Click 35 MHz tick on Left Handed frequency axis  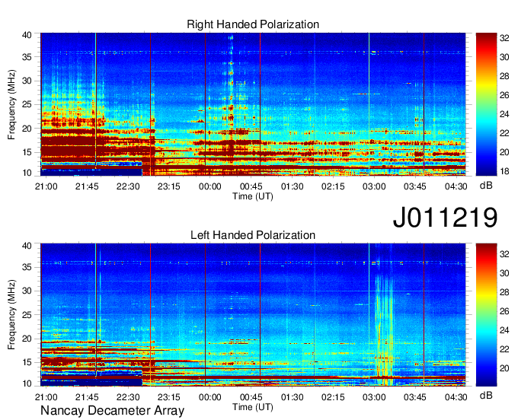point(27,267)
